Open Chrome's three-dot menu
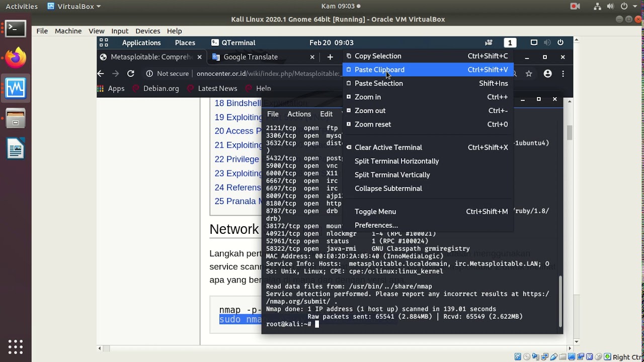The width and height of the screenshot is (644, 362). click(563, 73)
